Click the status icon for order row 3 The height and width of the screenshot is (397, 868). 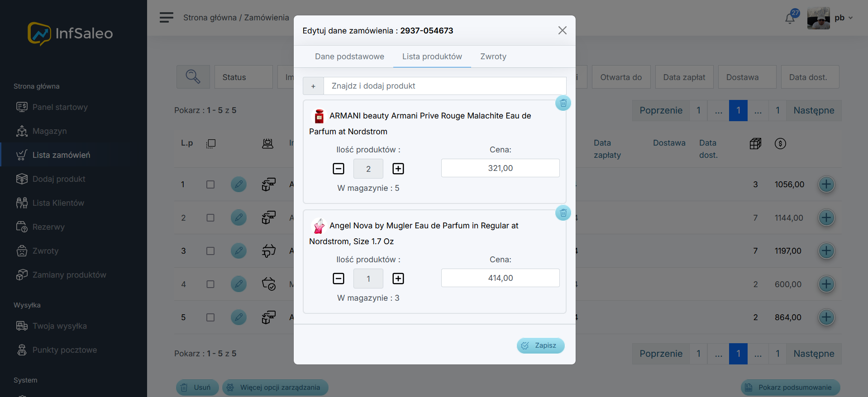click(269, 251)
